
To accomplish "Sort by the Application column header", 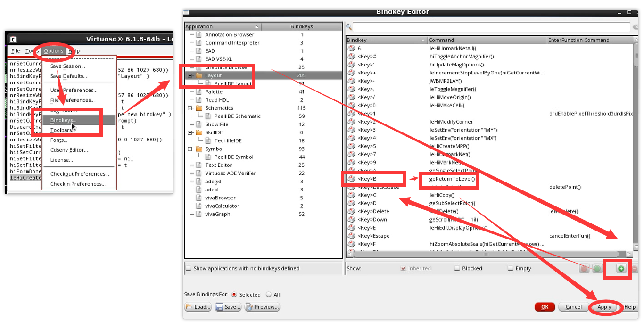I will click(223, 26).
